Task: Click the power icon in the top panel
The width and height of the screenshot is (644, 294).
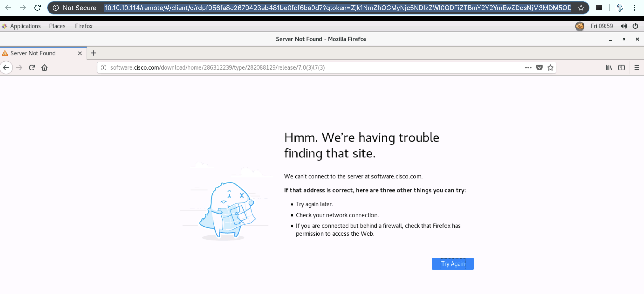Action: click(635, 26)
